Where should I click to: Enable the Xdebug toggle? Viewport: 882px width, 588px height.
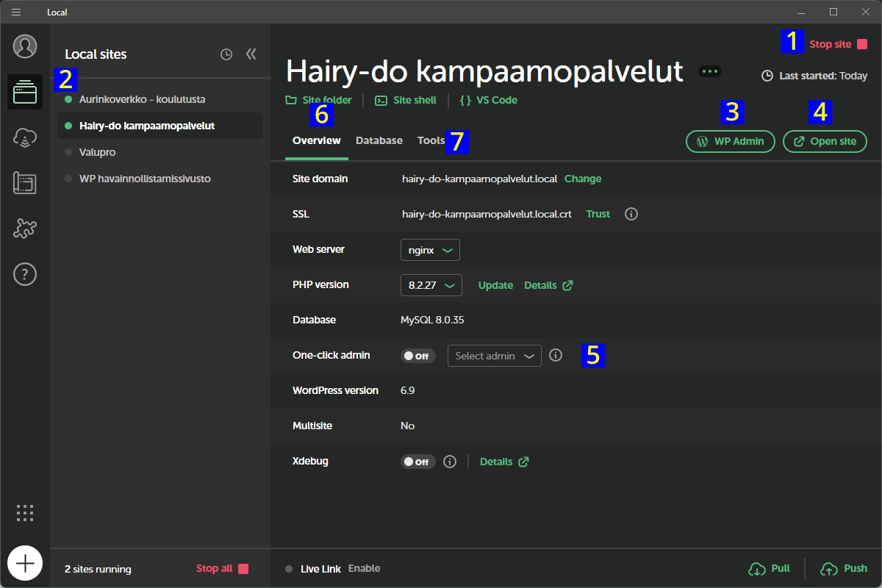[417, 461]
